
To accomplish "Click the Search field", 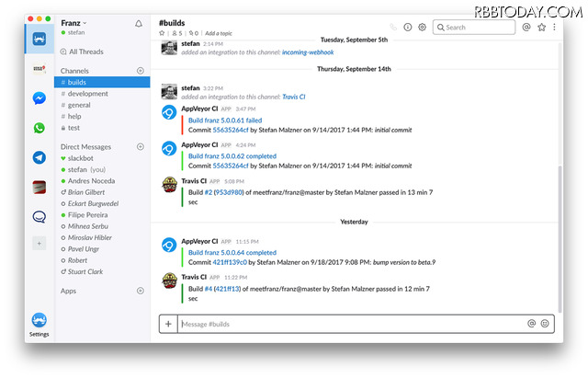I will (474, 27).
